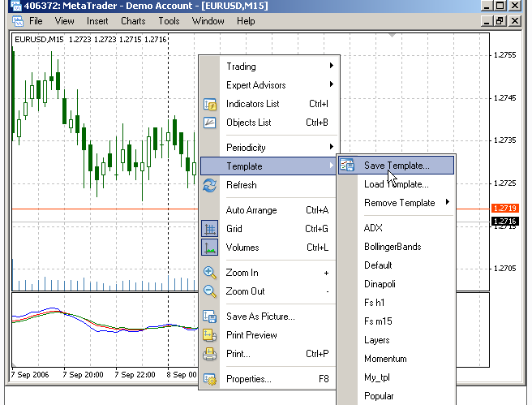Click the chart shift triangle marker
The image size is (532, 405).
pyautogui.click(x=392, y=36)
